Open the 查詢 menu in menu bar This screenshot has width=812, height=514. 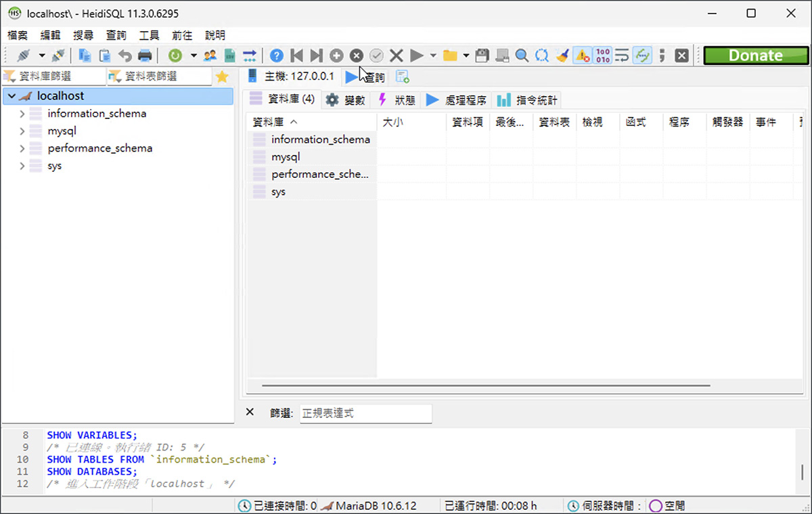tap(116, 35)
